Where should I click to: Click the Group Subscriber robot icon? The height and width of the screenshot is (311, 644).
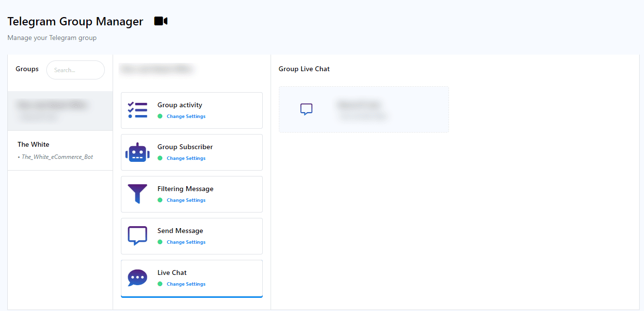tap(137, 153)
